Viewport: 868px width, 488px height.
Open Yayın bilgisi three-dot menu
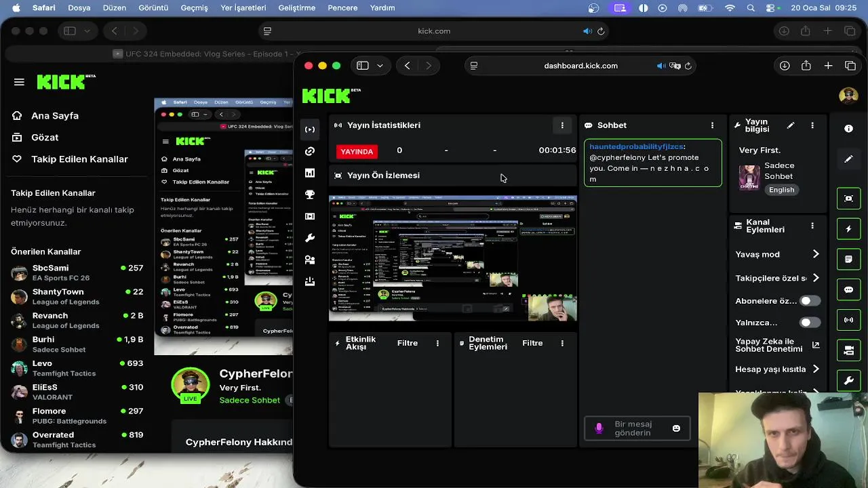(x=812, y=125)
